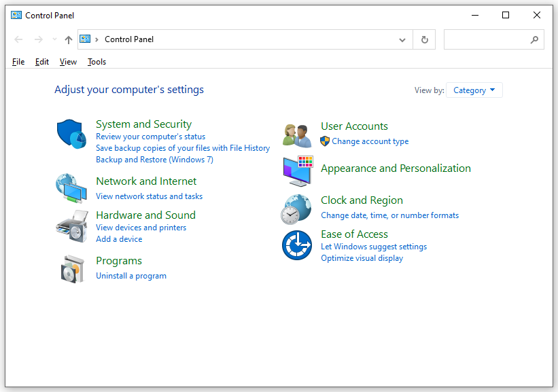The height and width of the screenshot is (392, 558).
Task: Open System and Security heading link
Action: point(144,124)
